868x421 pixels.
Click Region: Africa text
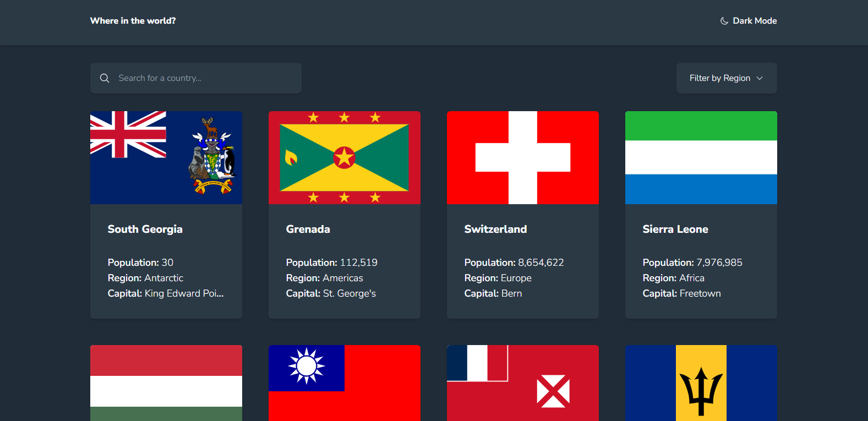point(674,278)
